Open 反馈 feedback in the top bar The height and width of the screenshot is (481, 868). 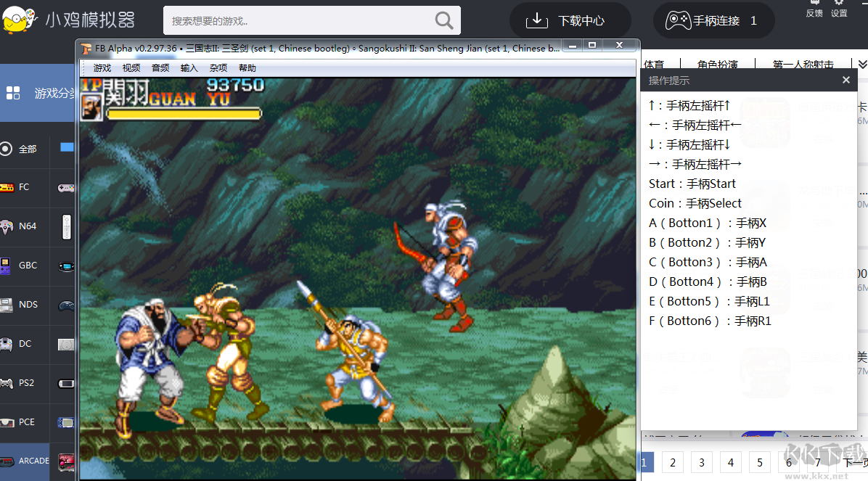point(814,9)
